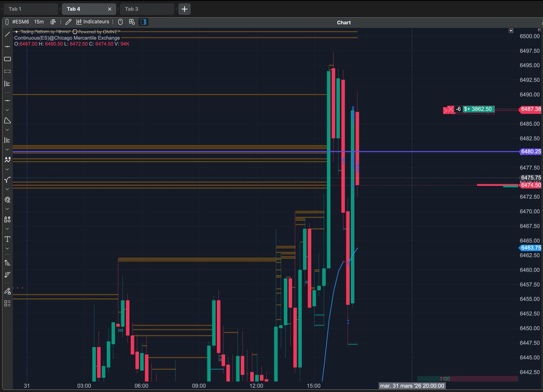Click the chart layout grid icon in toolbar
This screenshot has height=392, width=543.
pyautogui.click(x=132, y=22)
